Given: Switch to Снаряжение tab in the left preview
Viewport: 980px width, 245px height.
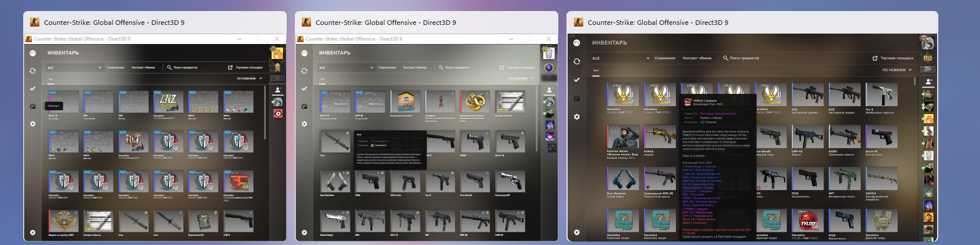Looking at the screenshot, I should click(x=115, y=68).
